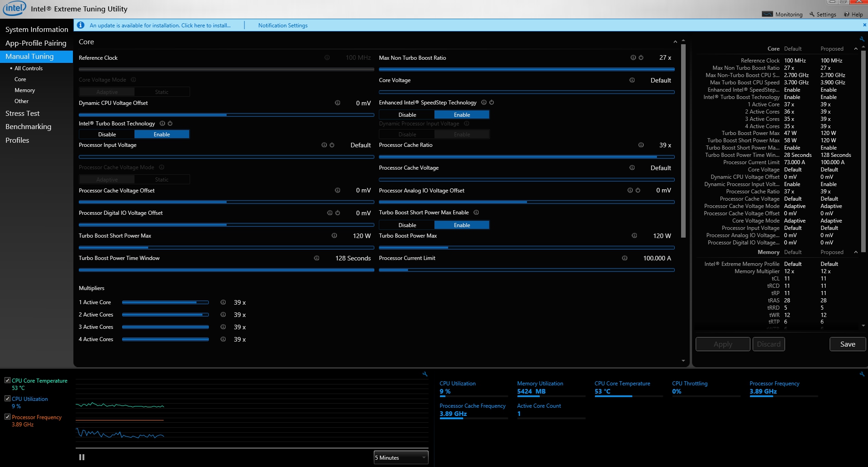Click the Save button
This screenshot has height=467, width=868.
pyautogui.click(x=847, y=344)
